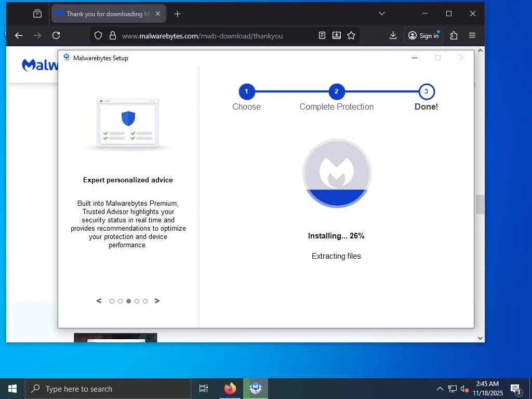Click the video thumbnail below the setup window
Image resolution: width=532 pixels, height=399 pixels.
point(115,338)
